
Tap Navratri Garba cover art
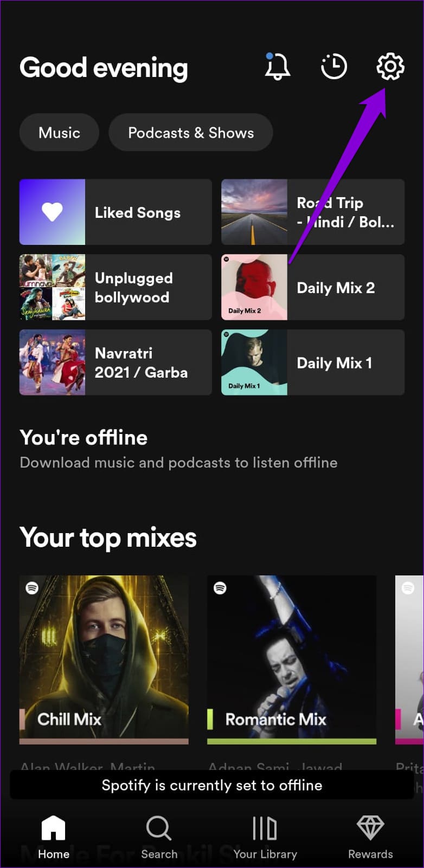[x=53, y=362]
